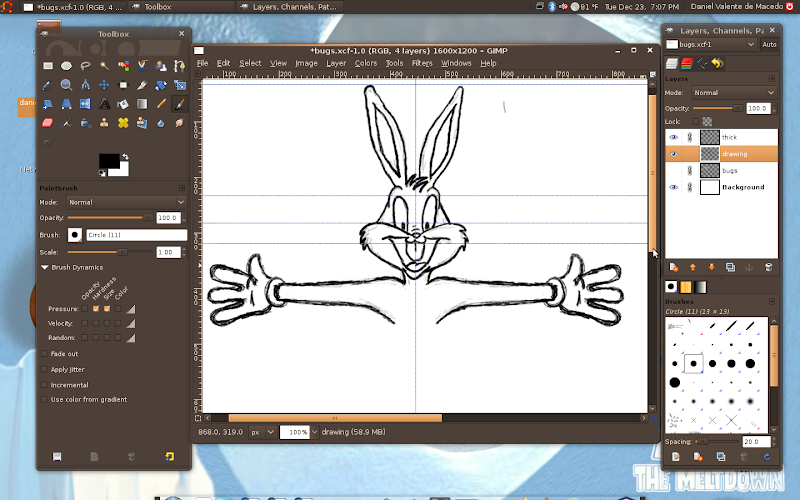
Task: Select the Paintbrush tool
Action: pos(179,104)
